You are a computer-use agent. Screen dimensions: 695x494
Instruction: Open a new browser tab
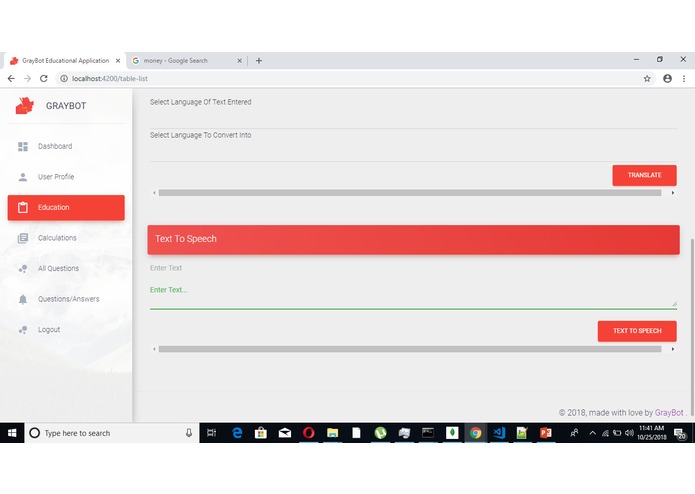point(259,61)
